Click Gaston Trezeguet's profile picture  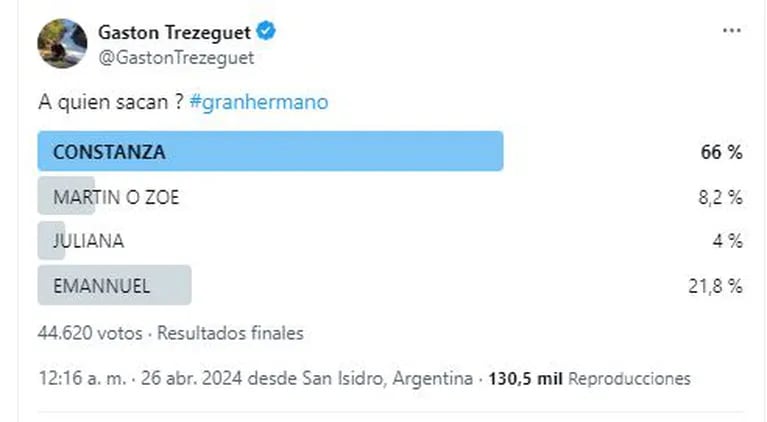coord(61,44)
